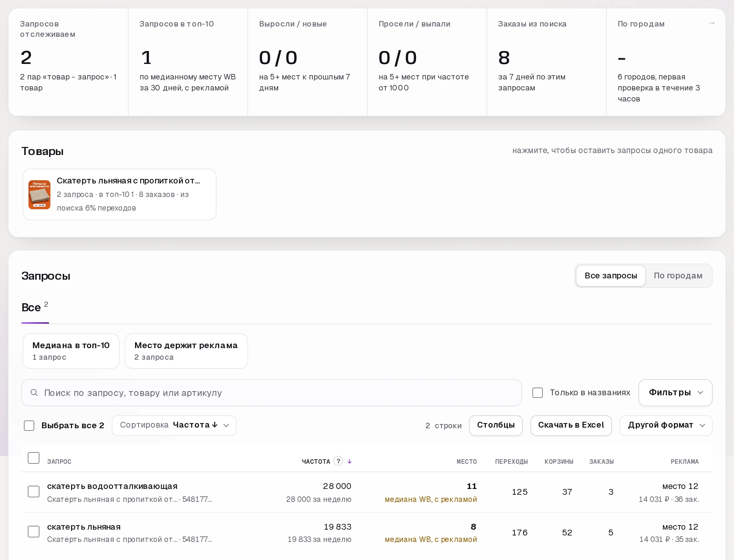Viewport: 734px width, 560px height.
Task: Select the скатерть льняная row checkbox
Action: [33, 532]
